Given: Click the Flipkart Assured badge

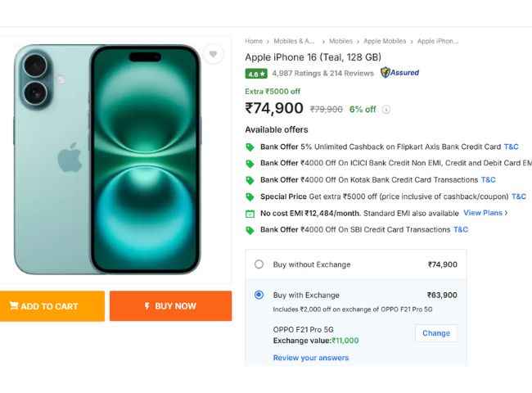Looking at the screenshot, I should (399, 73).
